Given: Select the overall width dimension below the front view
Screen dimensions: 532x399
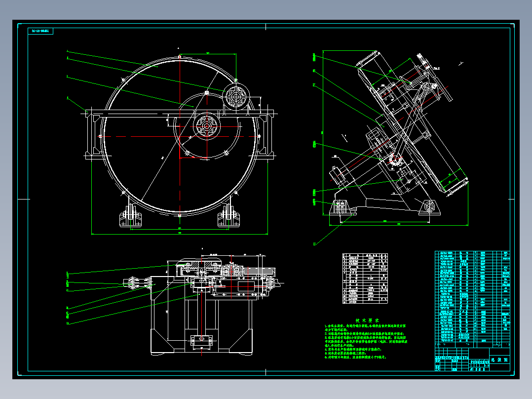Looking at the screenshot, I should pos(180,234).
